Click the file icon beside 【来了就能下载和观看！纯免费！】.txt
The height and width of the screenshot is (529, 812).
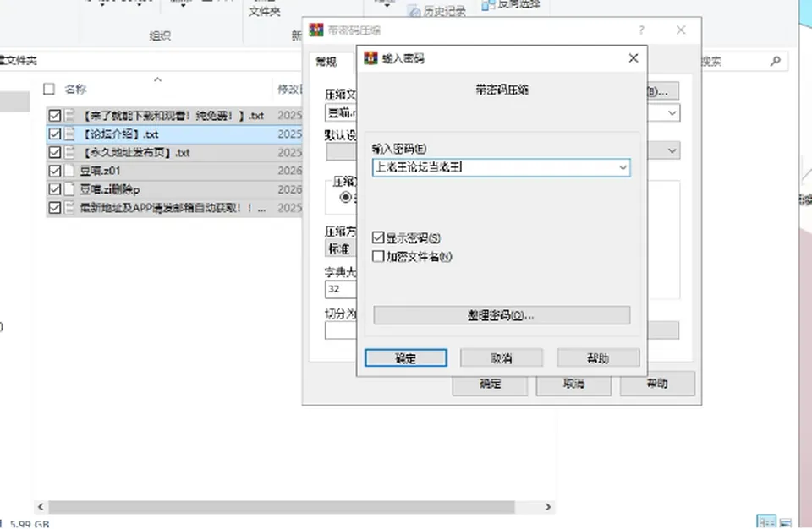tap(69, 116)
